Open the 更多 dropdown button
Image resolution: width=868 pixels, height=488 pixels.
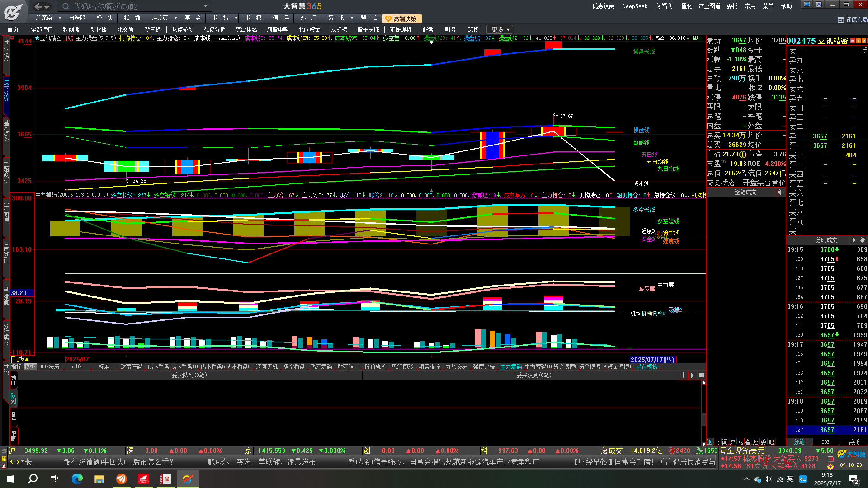pyautogui.click(x=500, y=29)
